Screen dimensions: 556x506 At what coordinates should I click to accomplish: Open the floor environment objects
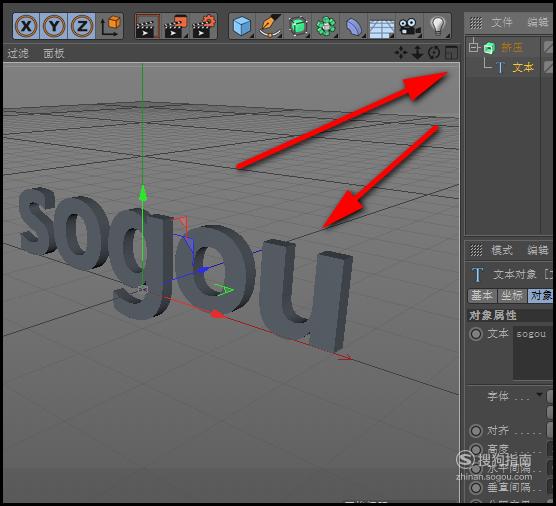[x=382, y=27]
